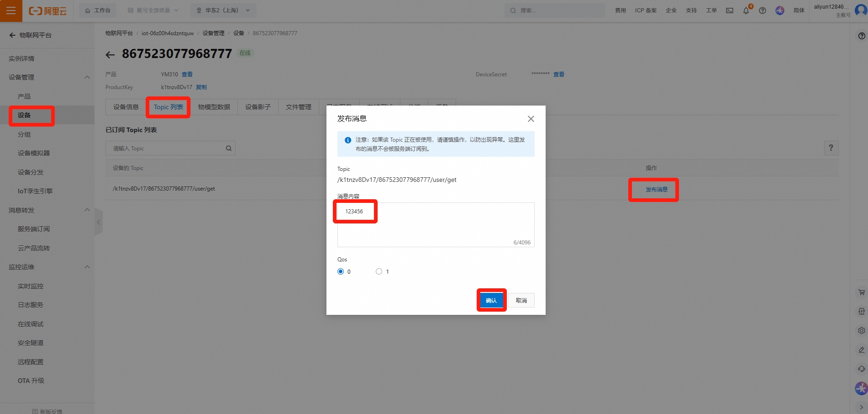Open 设备 in sidebar
Image resolution: width=868 pixels, height=414 pixels.
click(24, 115)
